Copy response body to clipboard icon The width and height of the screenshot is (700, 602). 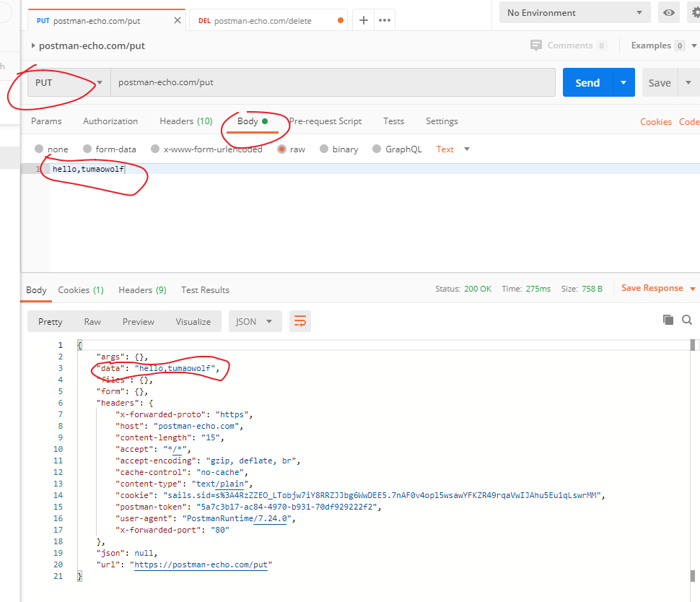[668, 320]
